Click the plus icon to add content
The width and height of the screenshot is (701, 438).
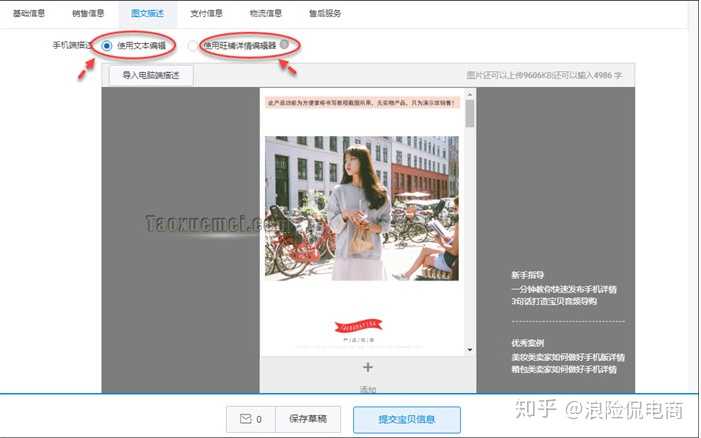click(x=367, y=367)
